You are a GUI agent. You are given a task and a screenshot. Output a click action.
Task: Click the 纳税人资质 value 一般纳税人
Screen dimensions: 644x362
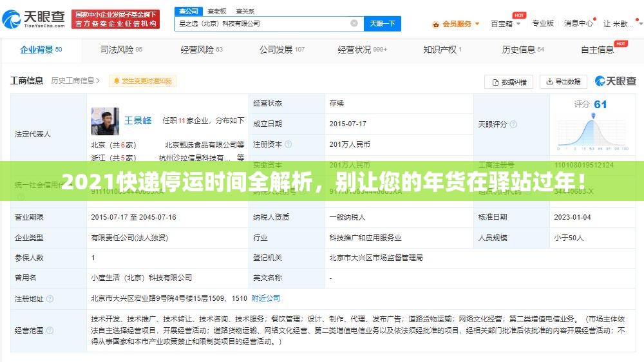pos(348,217)
